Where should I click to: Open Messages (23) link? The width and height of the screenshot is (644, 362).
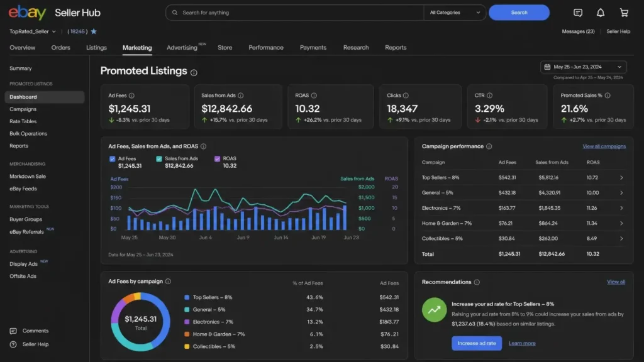(x=578, y=31)
